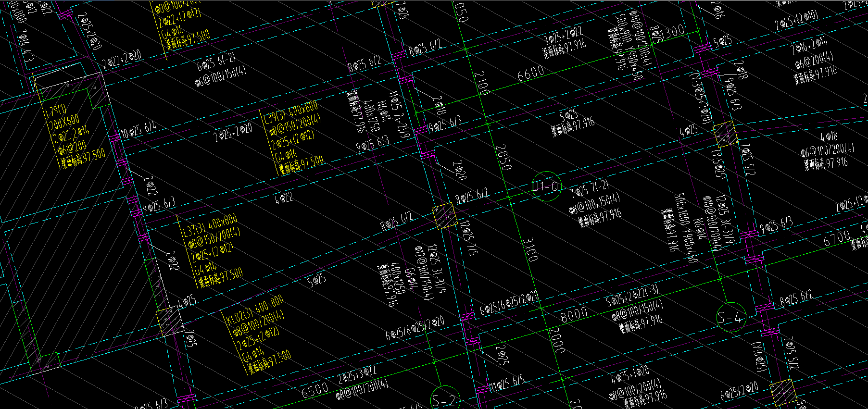Click the (Y.6Φ25) haunch rebar text
Image resolution: width=868 pixels, height=409 pixels.
759,357
